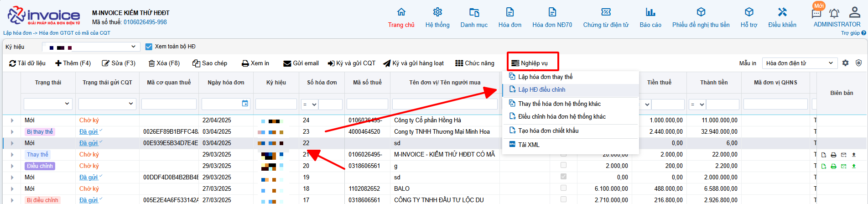Click the notification bell icon
868x204 pixels.
click(x=834, y=14)
